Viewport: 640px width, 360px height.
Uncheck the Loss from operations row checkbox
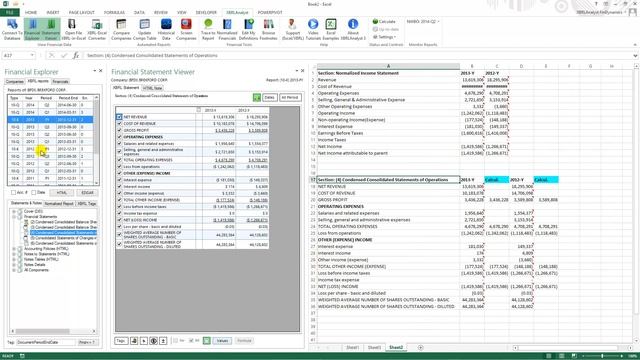click(x=119, y=167)
